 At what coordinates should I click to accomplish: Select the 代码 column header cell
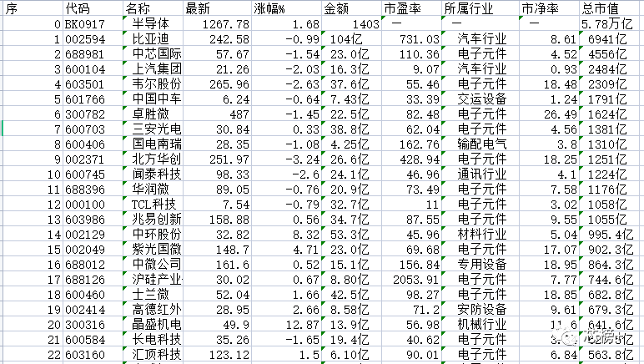tap(93, 8)
